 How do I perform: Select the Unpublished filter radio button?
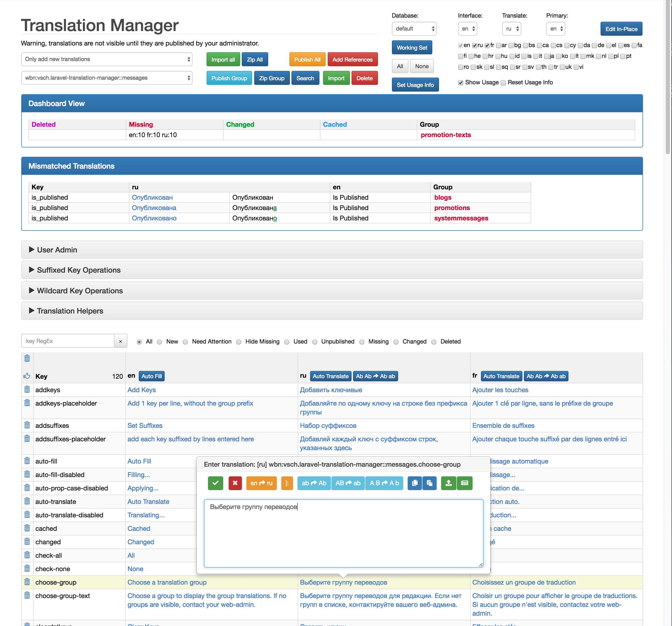coord(315,341)
